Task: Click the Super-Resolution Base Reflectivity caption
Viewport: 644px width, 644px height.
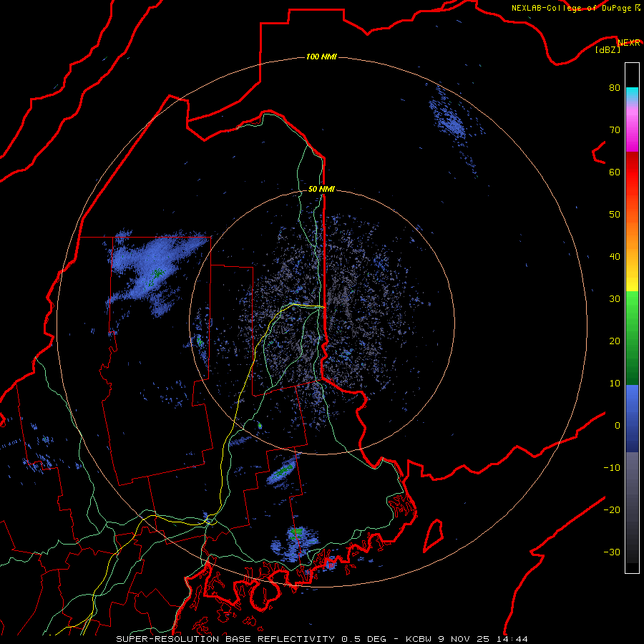Action: point(321,639)
